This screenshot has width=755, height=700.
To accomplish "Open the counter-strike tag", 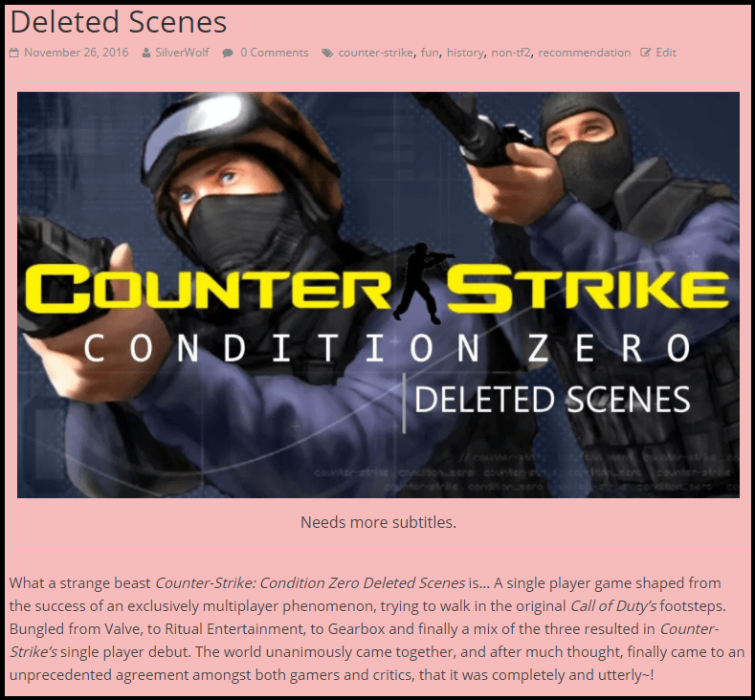I will pyautogui.click(x=375, y=53).
